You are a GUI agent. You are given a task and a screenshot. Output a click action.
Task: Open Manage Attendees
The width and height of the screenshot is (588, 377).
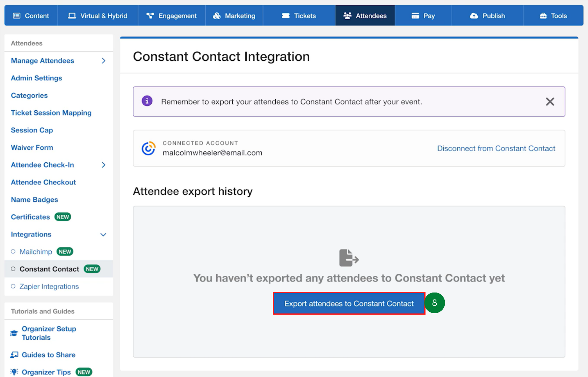pos(43,61)
